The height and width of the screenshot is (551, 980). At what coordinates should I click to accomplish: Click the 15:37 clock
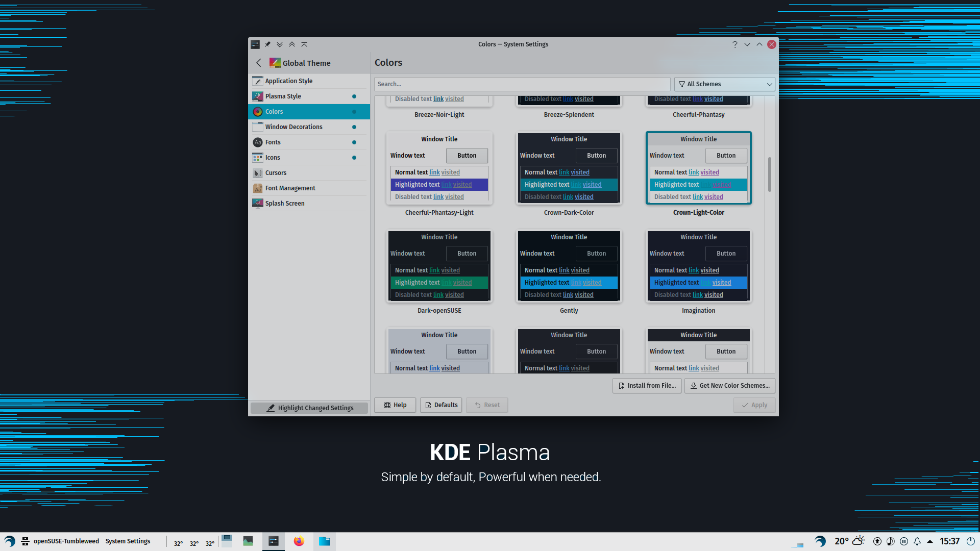click(950, 541)
